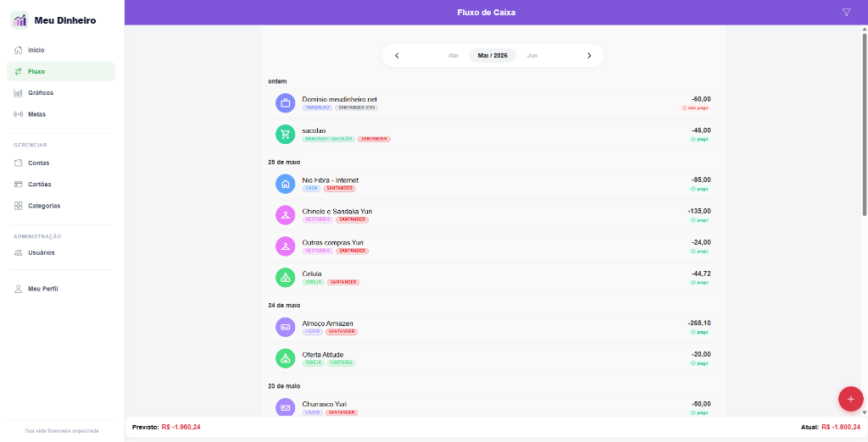868x442 pixels.
Task: Click MERCADO / SACOLÃO tag on sacolao
Action: pos(329,140)
